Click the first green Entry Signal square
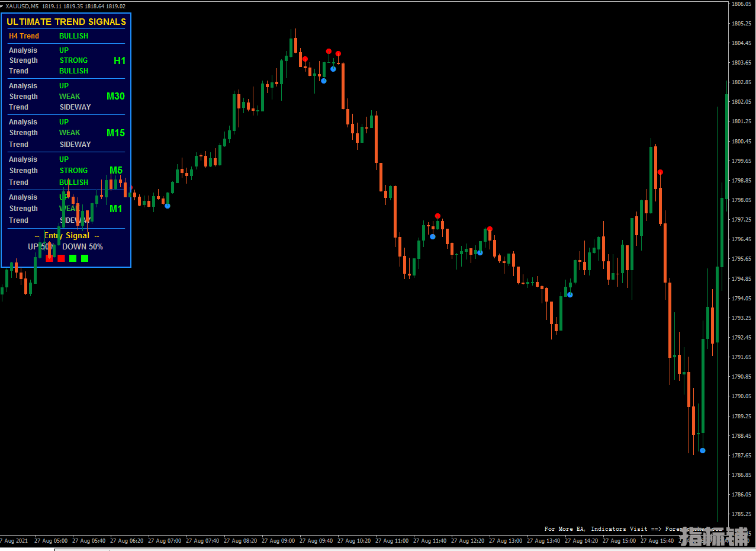The image size is (756, 551). (73, 258)
